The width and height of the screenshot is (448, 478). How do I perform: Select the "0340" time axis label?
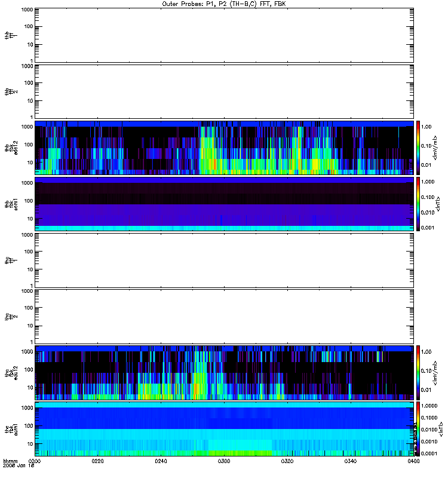coord(351,461)
